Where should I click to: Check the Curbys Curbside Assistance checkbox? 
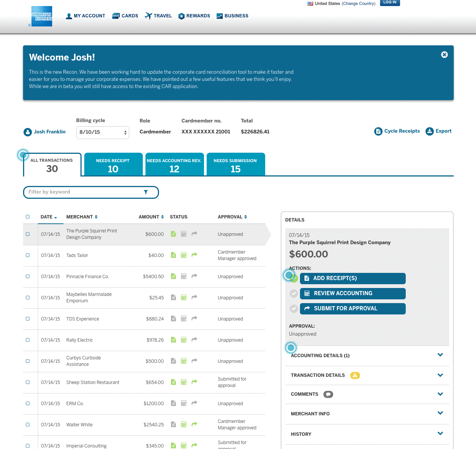pos(28,361)
